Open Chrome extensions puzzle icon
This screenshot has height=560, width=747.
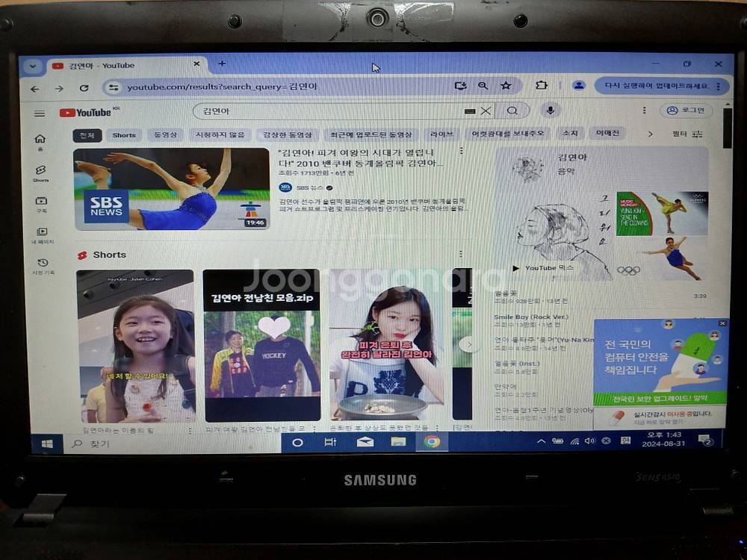(541, 85)
